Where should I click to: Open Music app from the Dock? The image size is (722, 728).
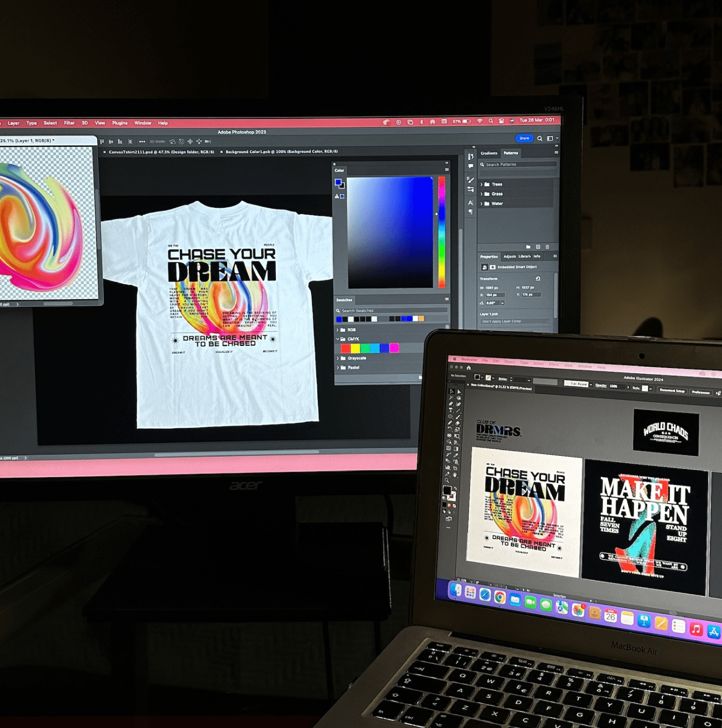tap(696, 629)
